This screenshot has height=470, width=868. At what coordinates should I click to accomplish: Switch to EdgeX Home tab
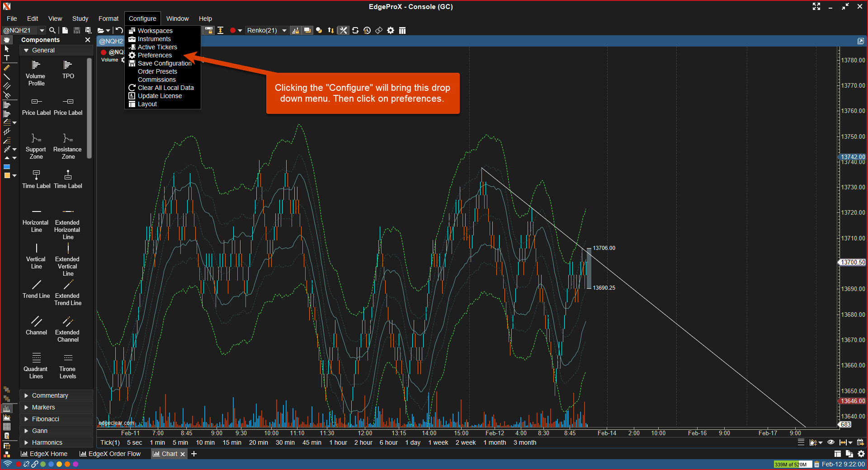tap(44, 454)
